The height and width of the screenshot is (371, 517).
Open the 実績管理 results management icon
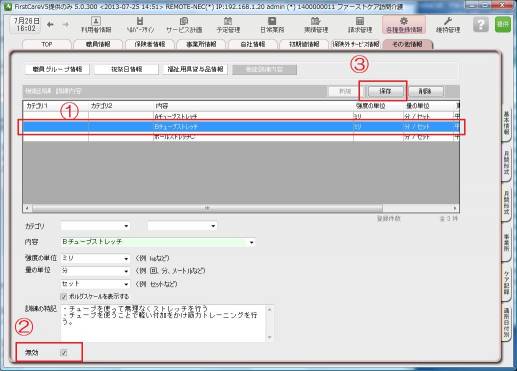point(316,24)
